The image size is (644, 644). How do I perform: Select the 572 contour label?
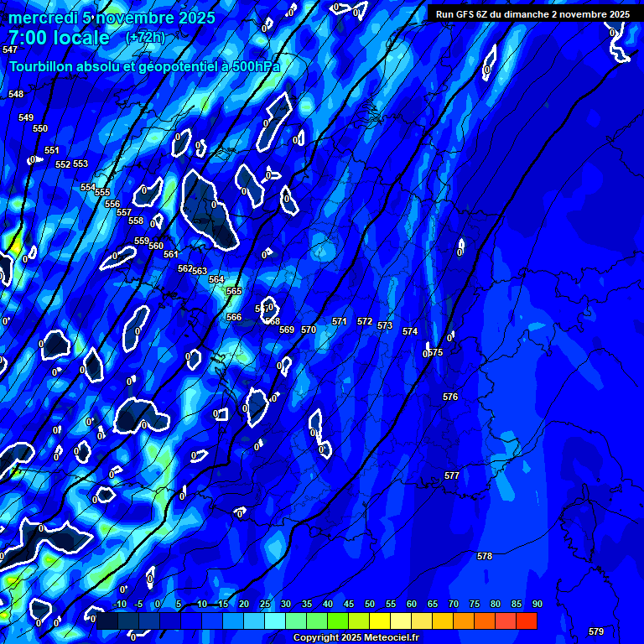364,321
